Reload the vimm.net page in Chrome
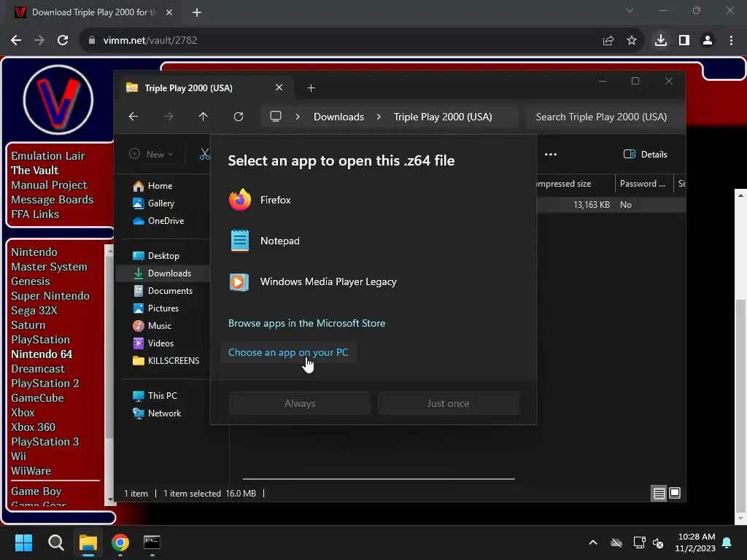 63,41
